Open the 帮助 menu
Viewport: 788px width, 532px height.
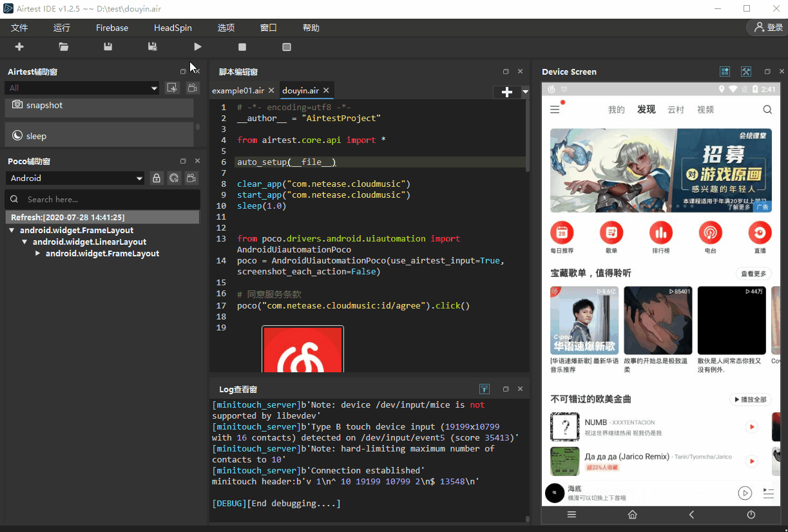coord(311,28)
